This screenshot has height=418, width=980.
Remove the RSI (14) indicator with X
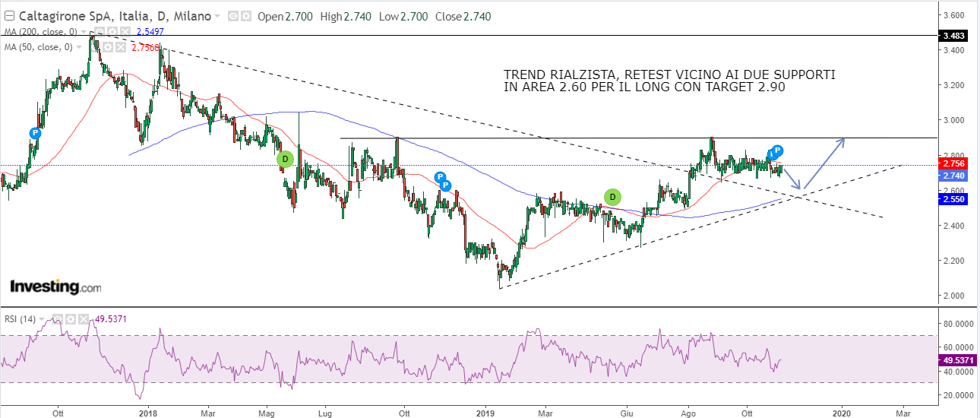click(x=84, y=319)
